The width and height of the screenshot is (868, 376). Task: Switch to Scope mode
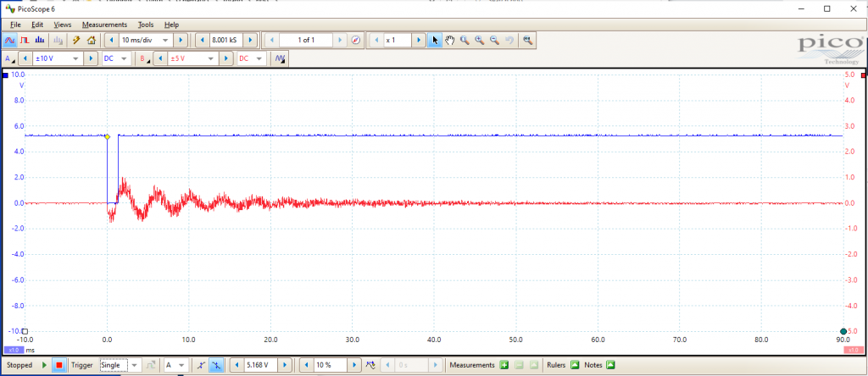tap(9, 41)
